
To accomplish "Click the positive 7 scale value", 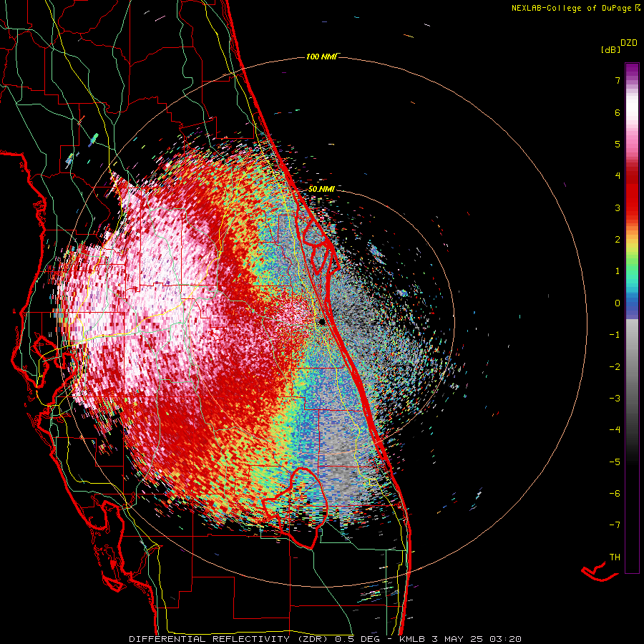I will [x=618, y=80].
